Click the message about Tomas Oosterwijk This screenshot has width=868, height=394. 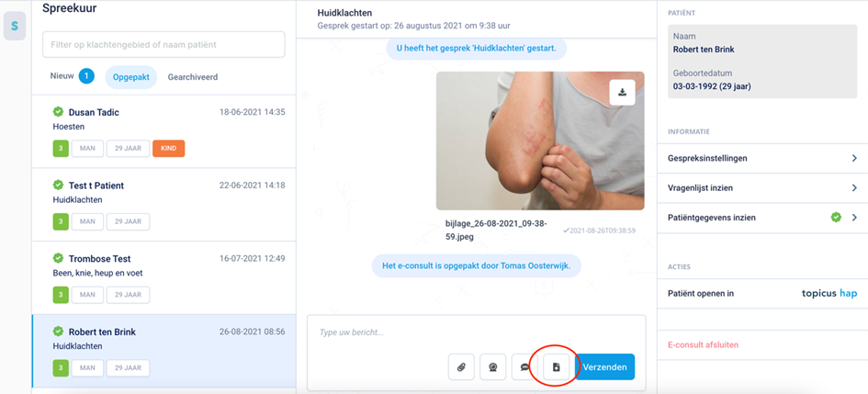tap(477, 266)
